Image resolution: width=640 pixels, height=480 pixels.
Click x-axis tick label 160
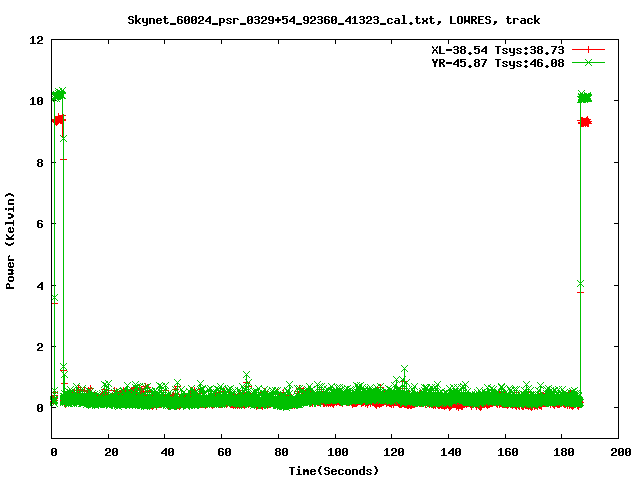point(507,452)
